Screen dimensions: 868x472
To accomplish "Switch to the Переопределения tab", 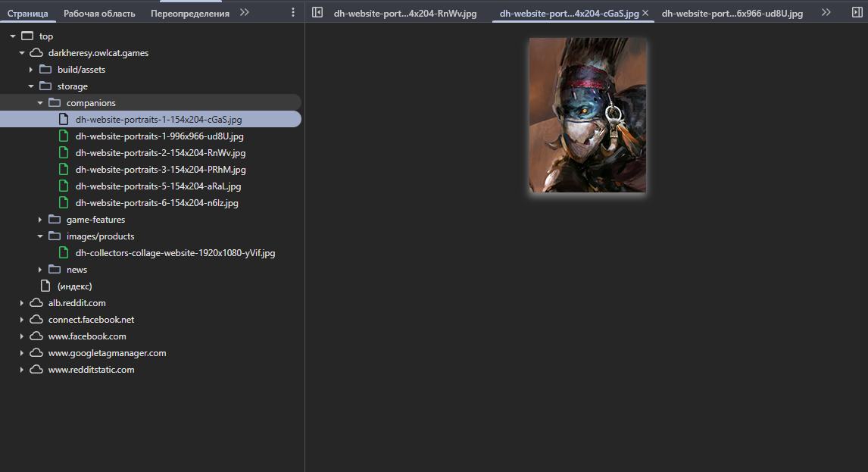I will pos(190,14).
